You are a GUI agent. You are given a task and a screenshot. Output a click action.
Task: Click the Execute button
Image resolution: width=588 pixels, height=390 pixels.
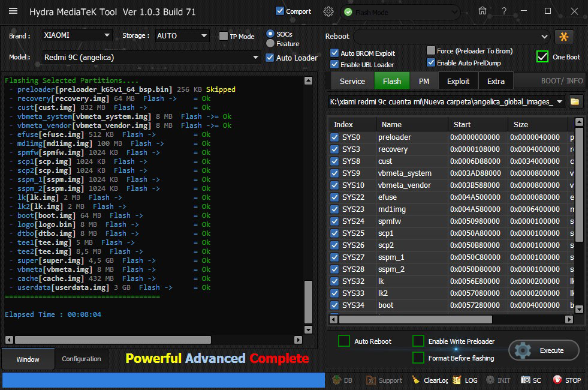tap(544, 350)
